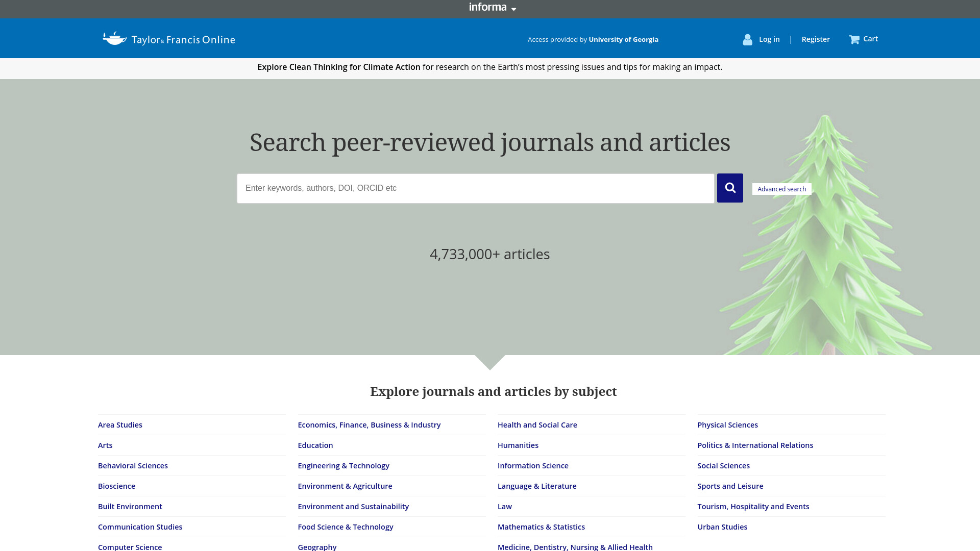
Task: Open Economics, Finance, Business & Industry
Action: click(369, 425)
